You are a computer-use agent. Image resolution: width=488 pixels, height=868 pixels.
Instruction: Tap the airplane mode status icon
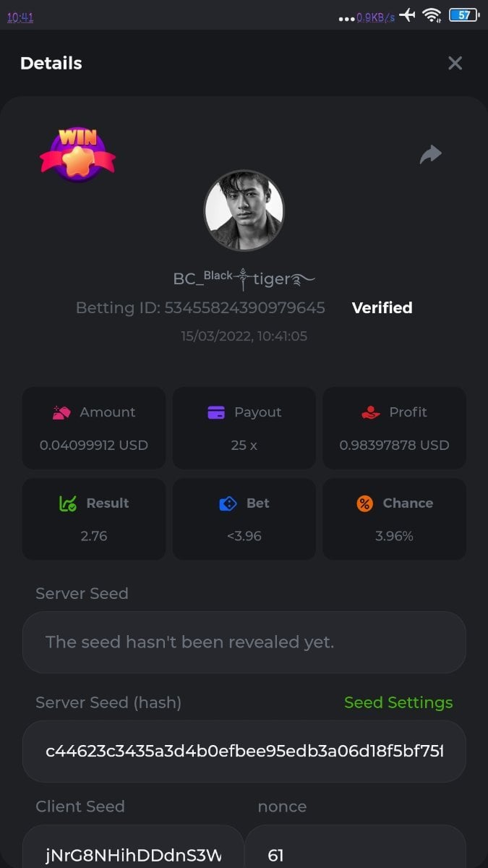(x=408, y=15)
